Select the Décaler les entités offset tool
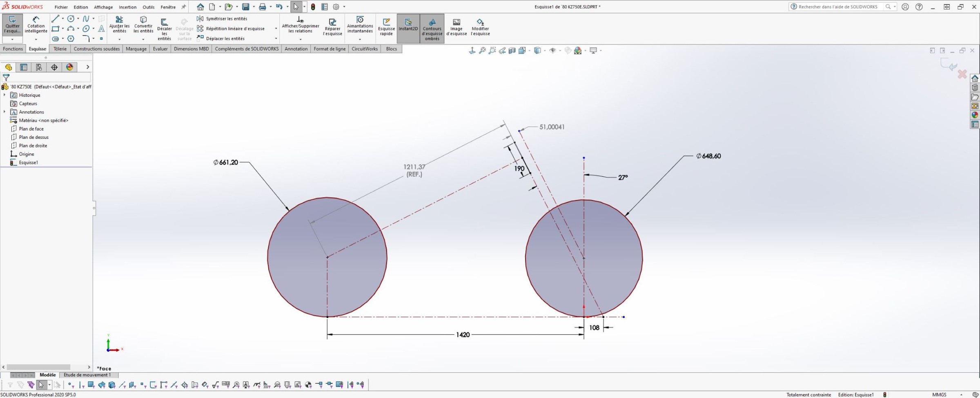 (x=164, y=29)
